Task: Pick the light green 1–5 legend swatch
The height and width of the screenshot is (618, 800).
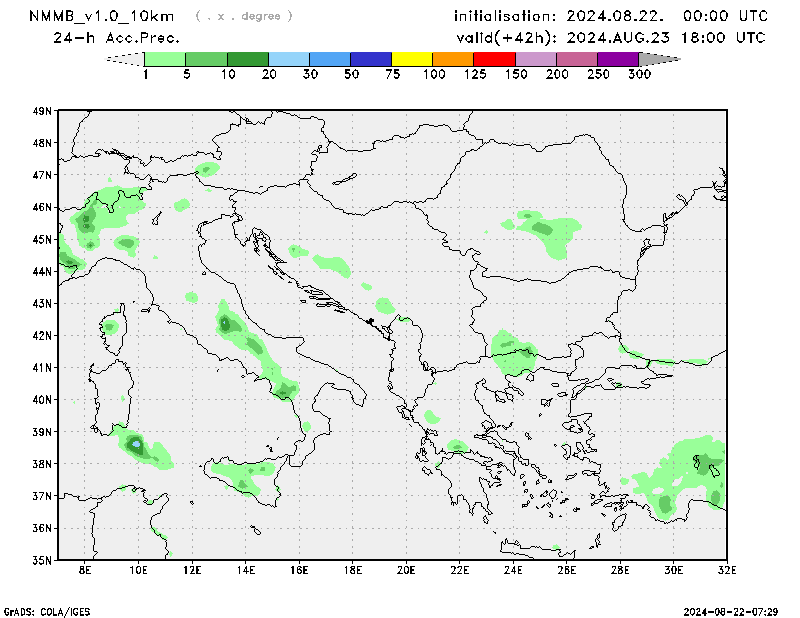Action: [x=166, y=59]
